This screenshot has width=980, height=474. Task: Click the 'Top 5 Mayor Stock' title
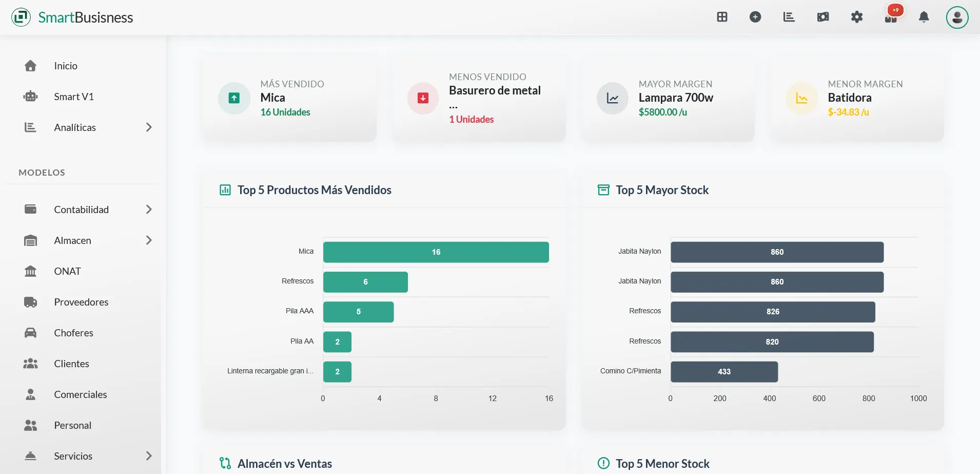pos(662,190)
